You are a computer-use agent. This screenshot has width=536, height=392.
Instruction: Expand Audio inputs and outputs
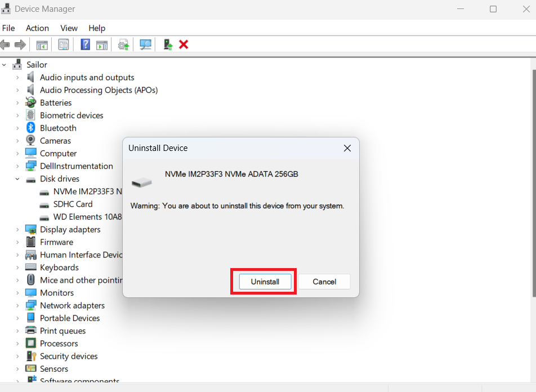click(17, 77)
